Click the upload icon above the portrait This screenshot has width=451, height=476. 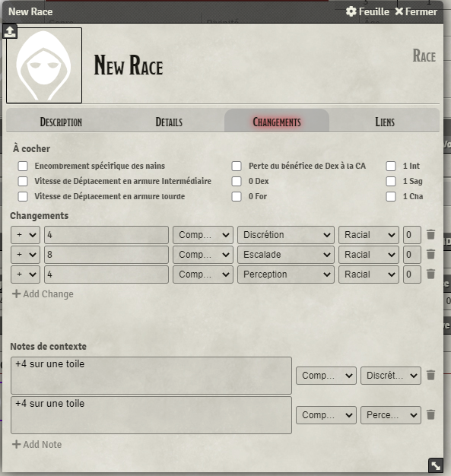(x=10, y=32)
